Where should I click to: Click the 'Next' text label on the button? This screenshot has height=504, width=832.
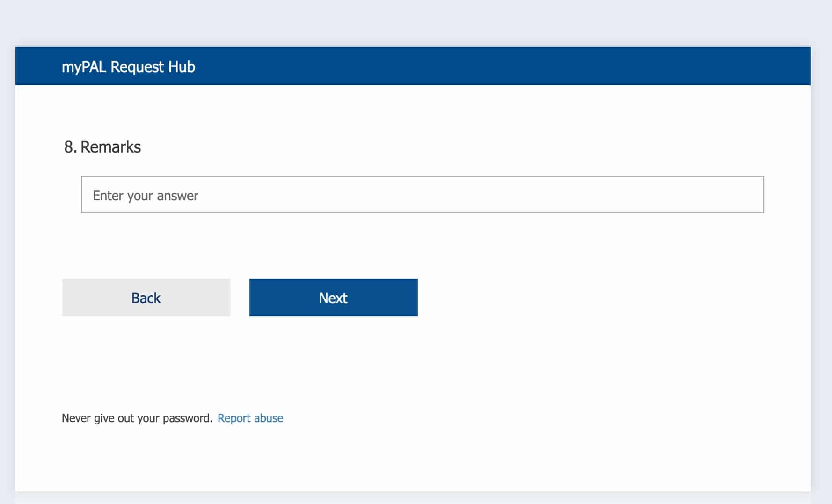333,298
